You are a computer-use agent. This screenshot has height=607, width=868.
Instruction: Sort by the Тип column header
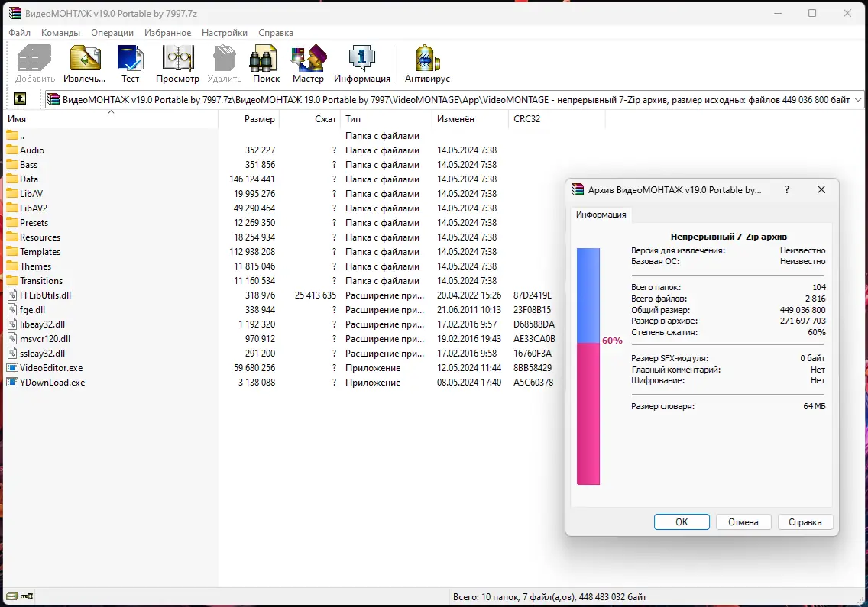(x=386, y=118)
